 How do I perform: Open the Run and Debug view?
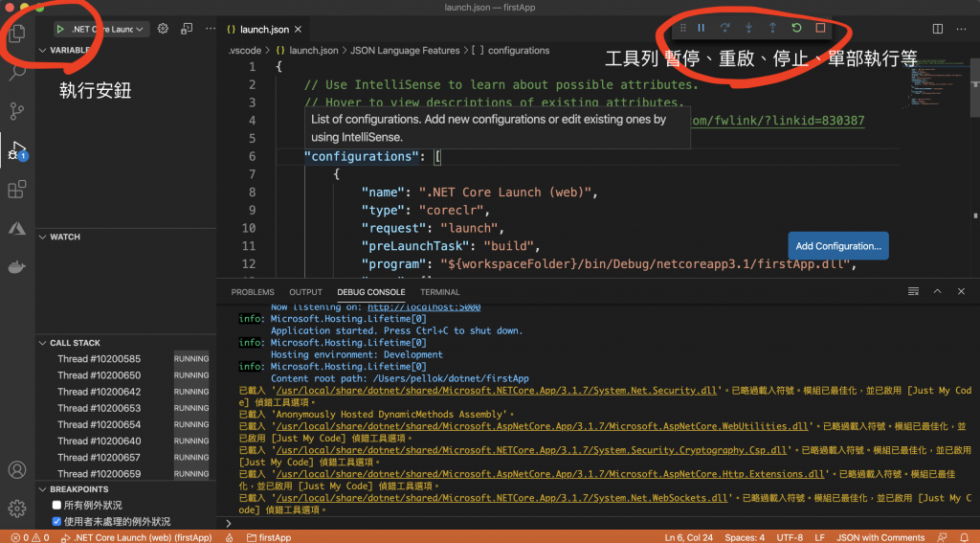17,150
